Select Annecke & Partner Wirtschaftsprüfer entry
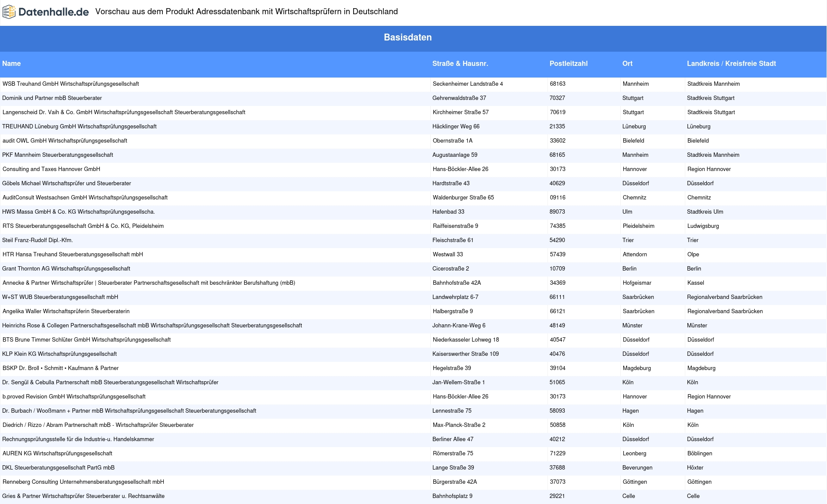Viewport: 827px width, 504px height. (149, 283)
